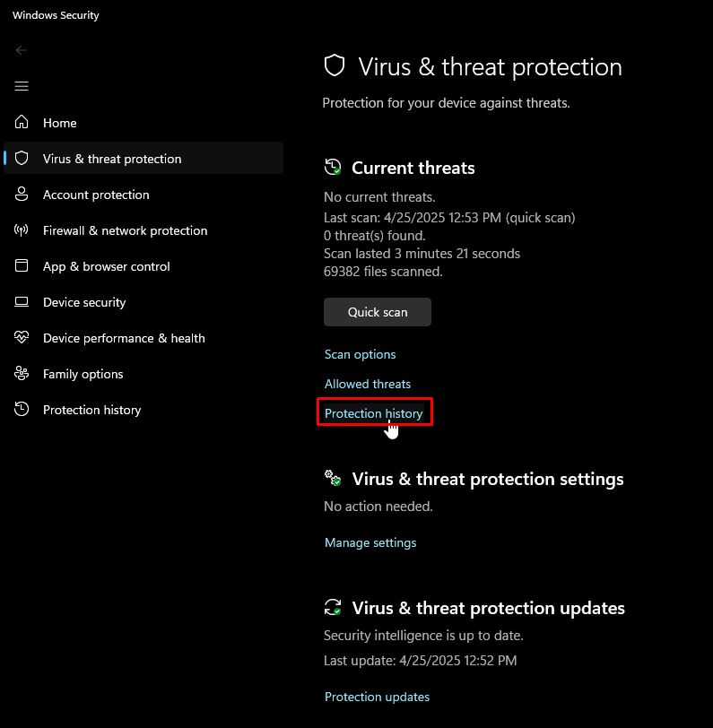View the Allowed threats link
Viewport: 713px width, 728px height.
(368, 384)
